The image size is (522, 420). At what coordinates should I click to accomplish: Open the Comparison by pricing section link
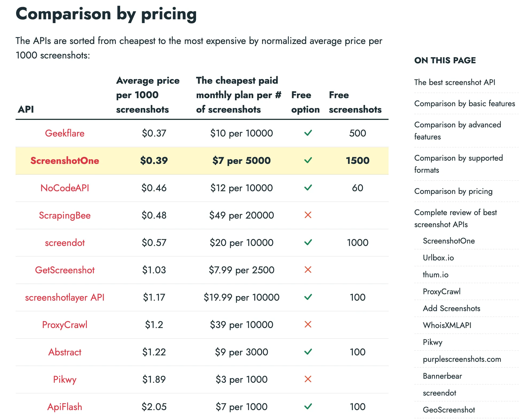pos(453,191)
